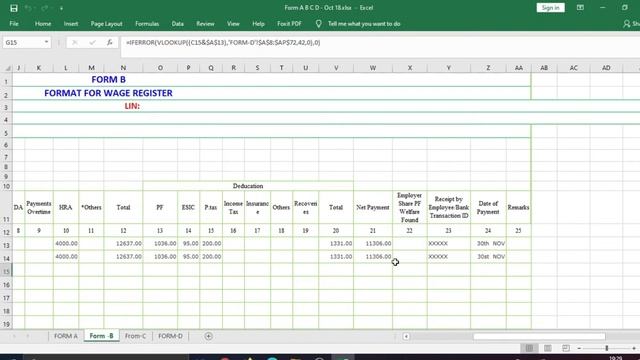Click the Income Tax header cell
The height and width of the screenshot is (360, 640).
click(x=233, y=207)
